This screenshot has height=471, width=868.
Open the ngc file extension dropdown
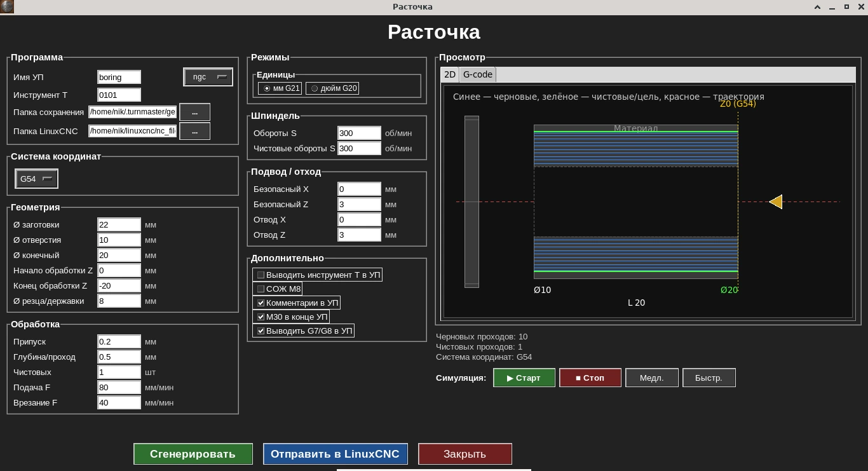(x=208, y=77)
